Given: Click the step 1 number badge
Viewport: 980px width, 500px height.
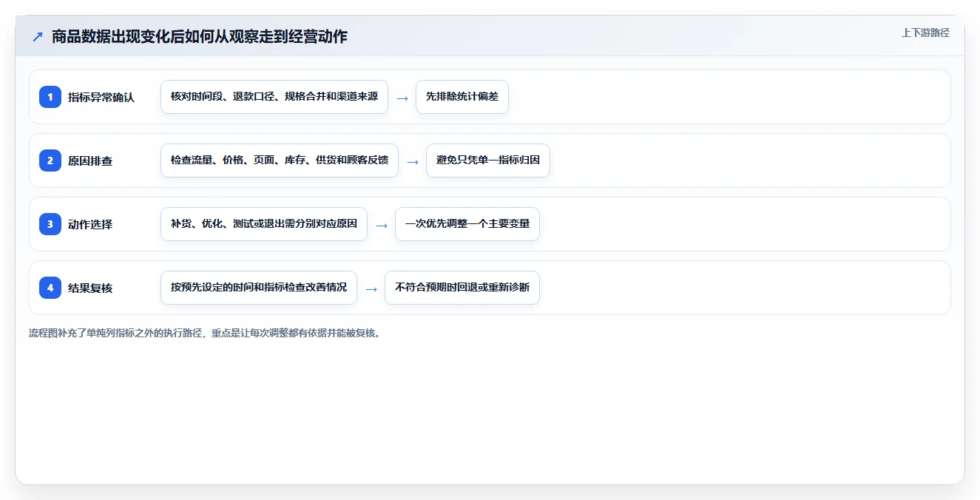Looking at the screenshot, I should tap(50, 96).
